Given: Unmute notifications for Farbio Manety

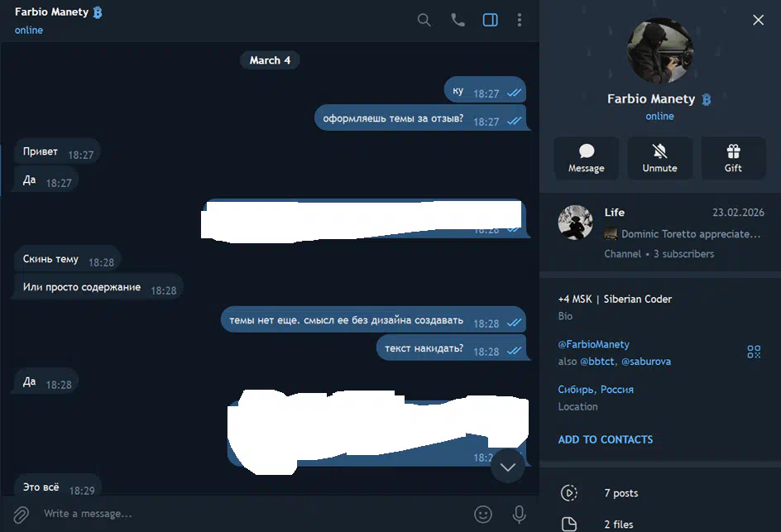Looking at the screenshot, I should coord(659,158).
